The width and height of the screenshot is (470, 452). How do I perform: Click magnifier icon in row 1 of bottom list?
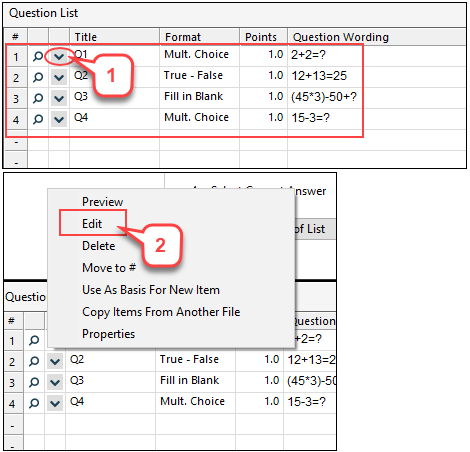(34, 340)
